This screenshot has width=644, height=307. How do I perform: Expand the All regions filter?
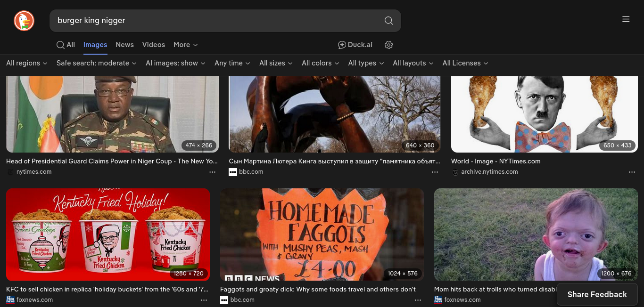pyautogui.click(x=27, y=63)
